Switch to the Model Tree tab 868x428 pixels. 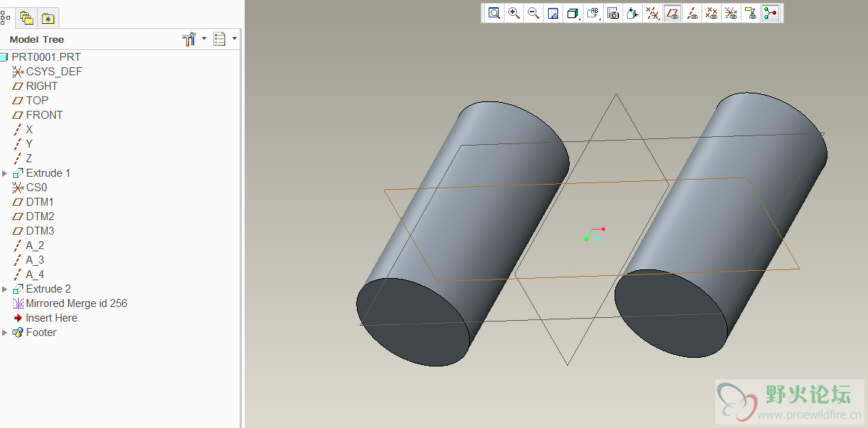[6, 17]
